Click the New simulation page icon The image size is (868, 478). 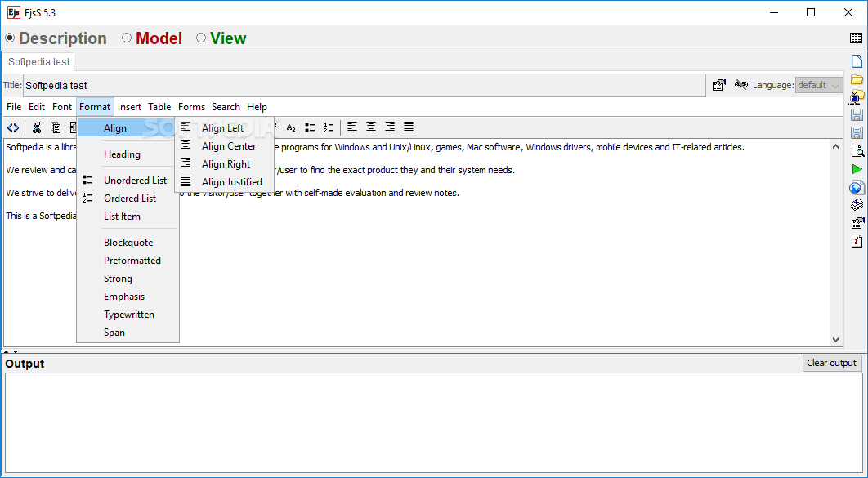[x=857, y=61]
